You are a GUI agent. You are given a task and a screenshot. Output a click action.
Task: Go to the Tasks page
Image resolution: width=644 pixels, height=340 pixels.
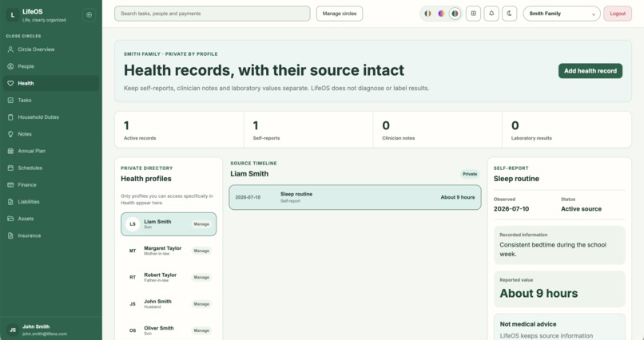click(51, 100)
